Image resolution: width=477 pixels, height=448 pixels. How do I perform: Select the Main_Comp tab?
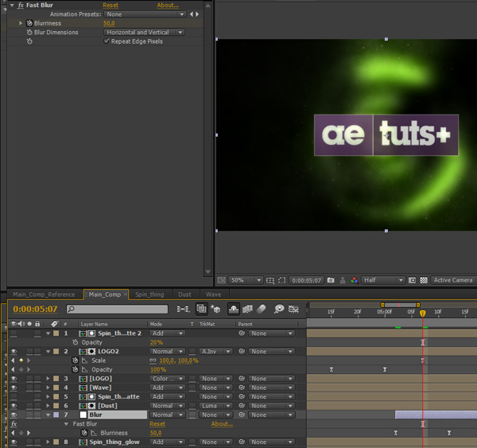click(105, 294)
